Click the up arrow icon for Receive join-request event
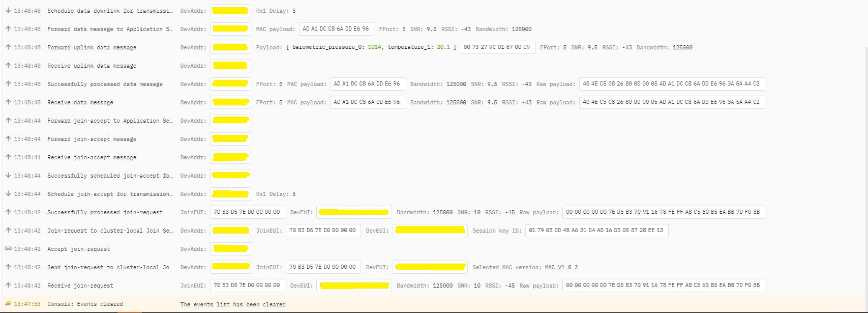This screenshot has width=868, height=313. click(8, 286)
